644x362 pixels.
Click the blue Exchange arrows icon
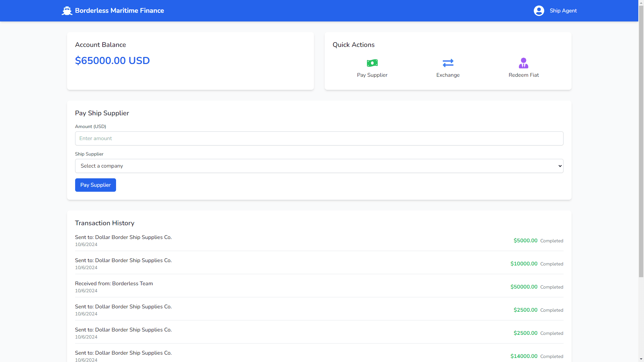click(x=448, y=63)
